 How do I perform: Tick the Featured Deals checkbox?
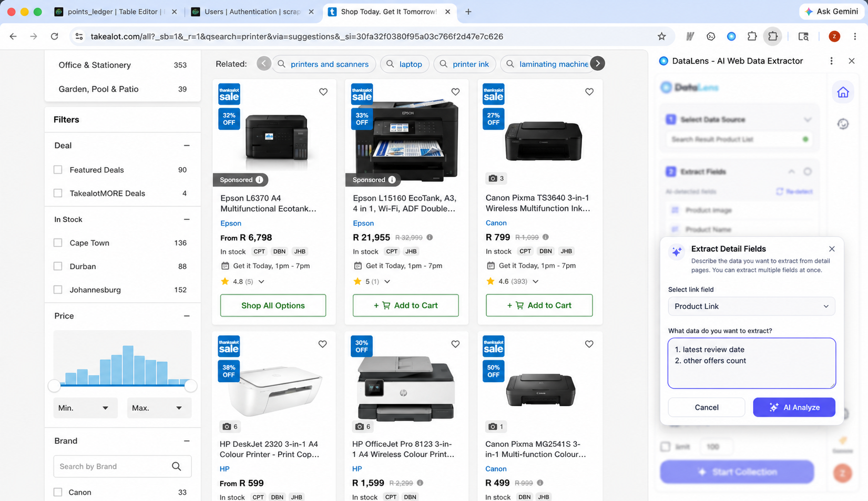[58, 170]
